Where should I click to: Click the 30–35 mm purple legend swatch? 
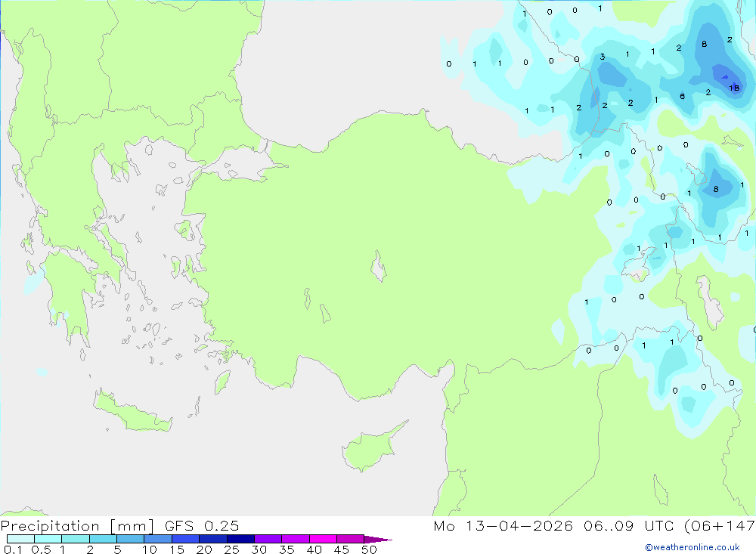(x=268, y=539)
